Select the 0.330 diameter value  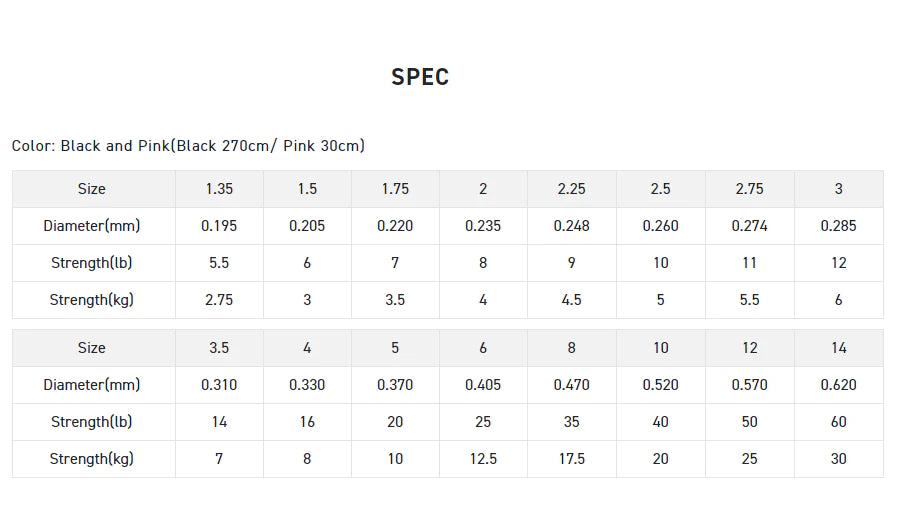307,385
